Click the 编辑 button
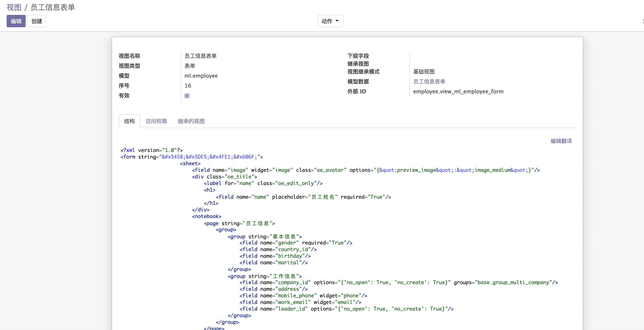The image size is (644, 330). coord(16,21)
